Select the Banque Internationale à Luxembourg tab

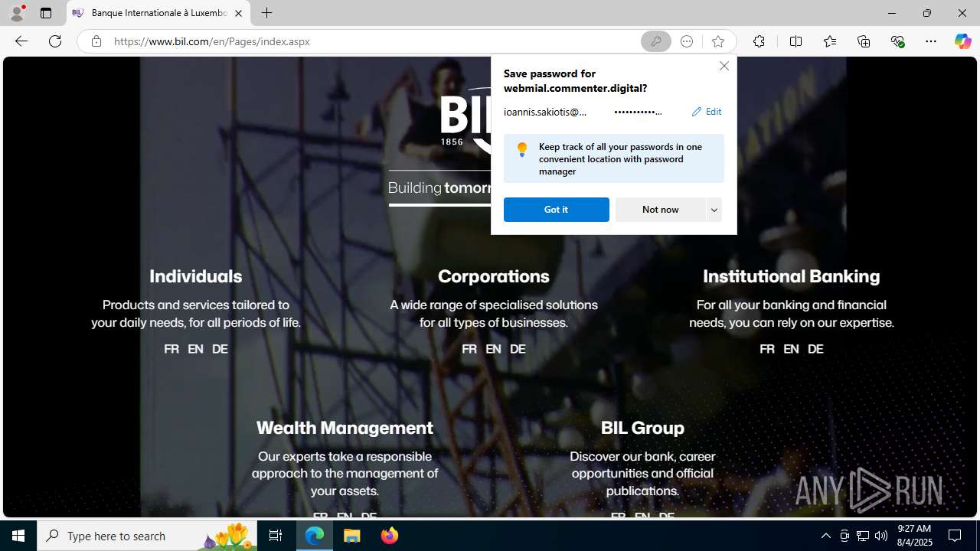coord(158,13)
